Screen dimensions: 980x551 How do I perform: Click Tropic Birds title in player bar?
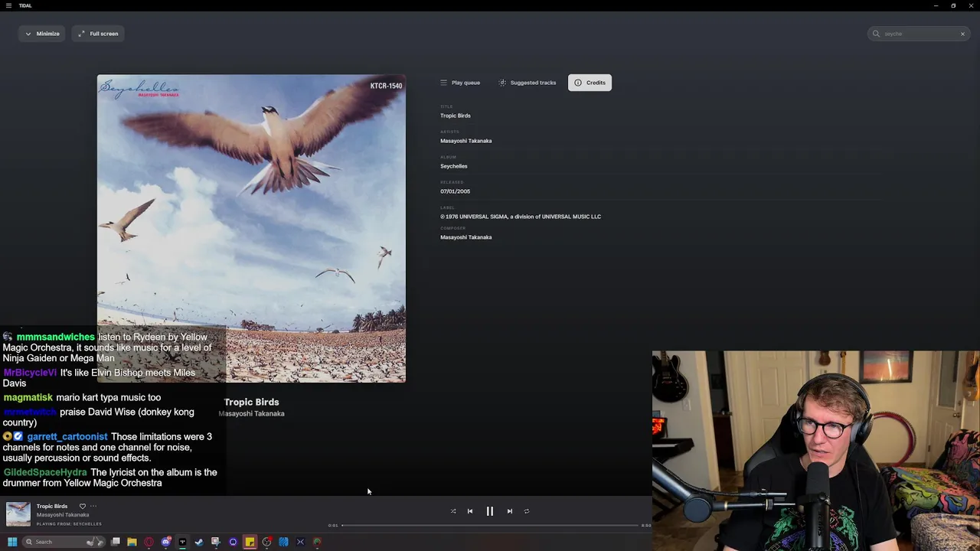tap(52, 506)
